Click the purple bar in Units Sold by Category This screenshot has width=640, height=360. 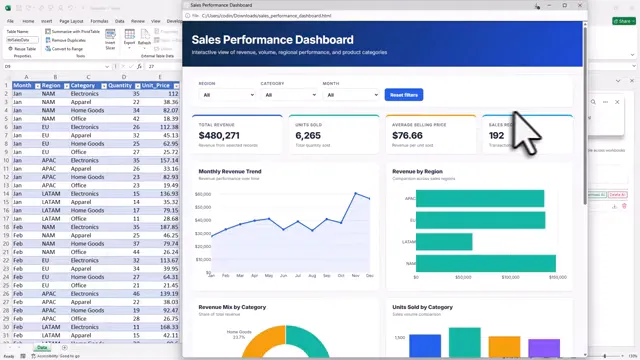click(x=544, y=348)
